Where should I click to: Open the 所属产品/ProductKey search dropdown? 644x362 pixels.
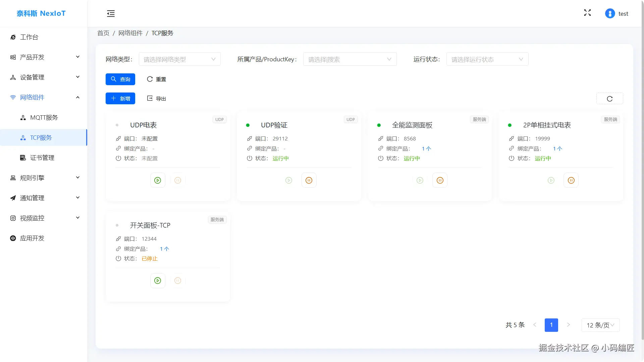point(350,59)
